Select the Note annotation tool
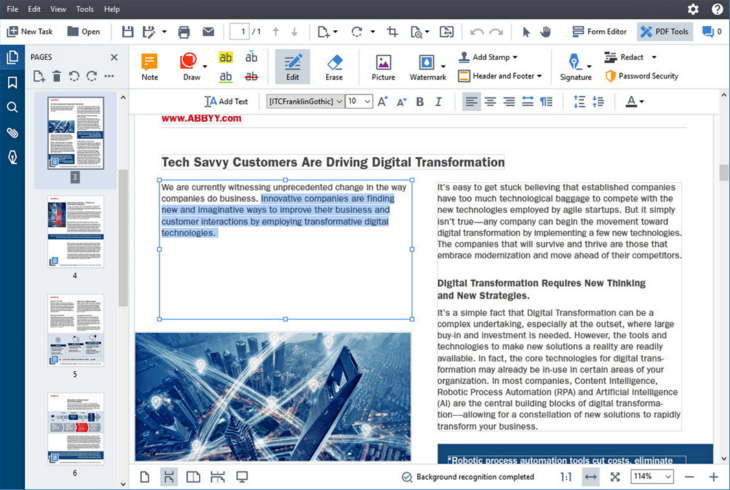 pos(149,67)
